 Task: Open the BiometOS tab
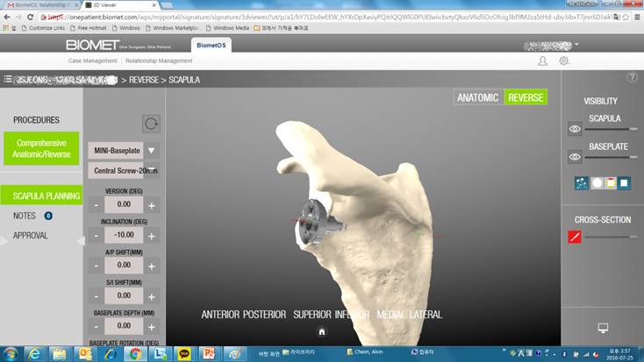coord(211,46)
